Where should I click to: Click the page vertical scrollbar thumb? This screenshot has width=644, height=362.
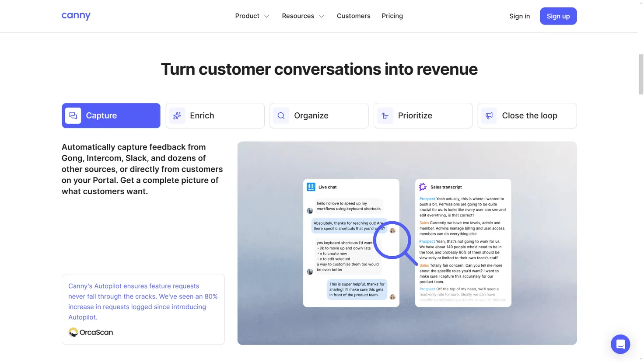(641, 74)
